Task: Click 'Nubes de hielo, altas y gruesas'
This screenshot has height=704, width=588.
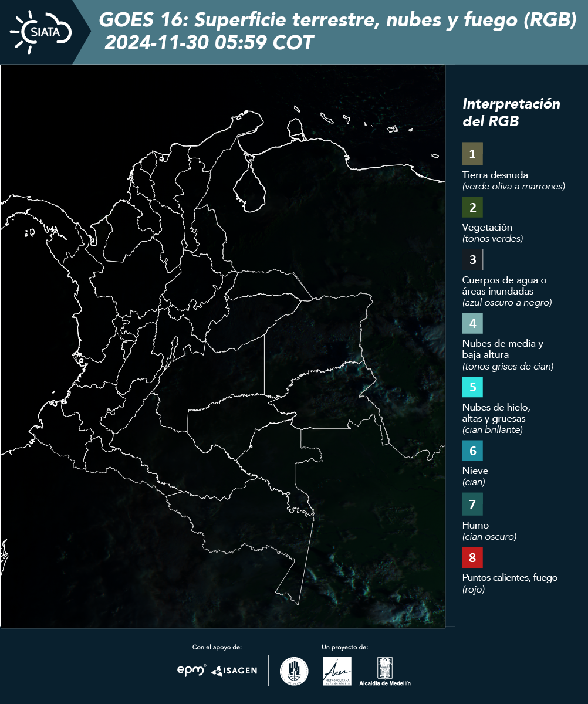Action: click(x=496, y=413)
